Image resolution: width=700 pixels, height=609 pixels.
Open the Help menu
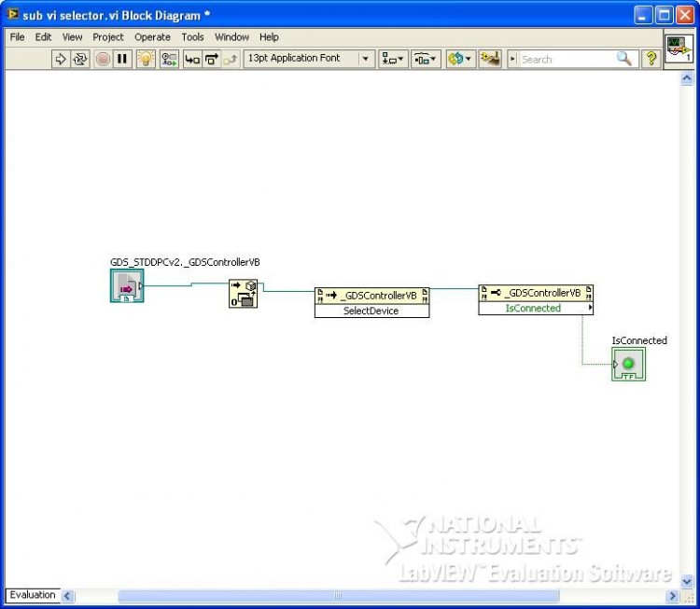point(269,37)
